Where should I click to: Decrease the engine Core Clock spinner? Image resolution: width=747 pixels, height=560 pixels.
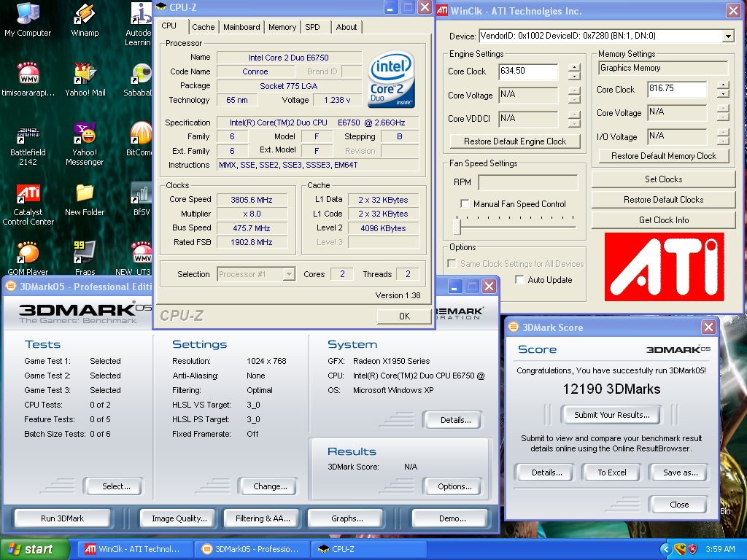tap(575, 76)
